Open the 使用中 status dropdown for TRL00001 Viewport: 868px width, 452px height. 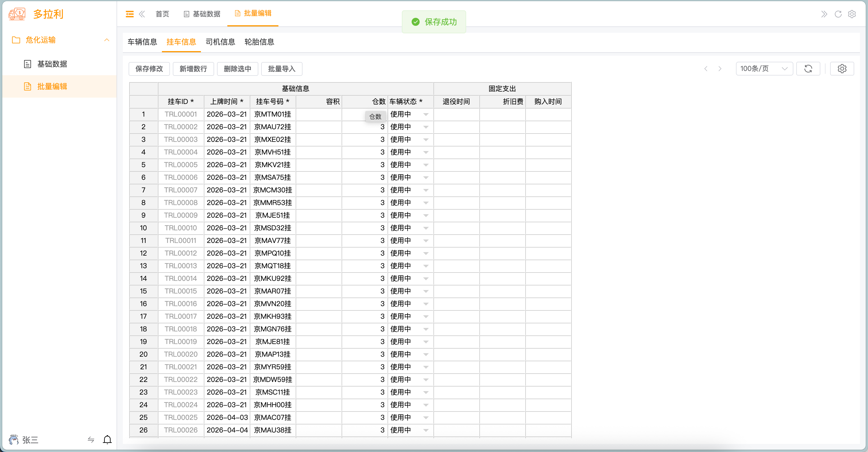point(426,114)
